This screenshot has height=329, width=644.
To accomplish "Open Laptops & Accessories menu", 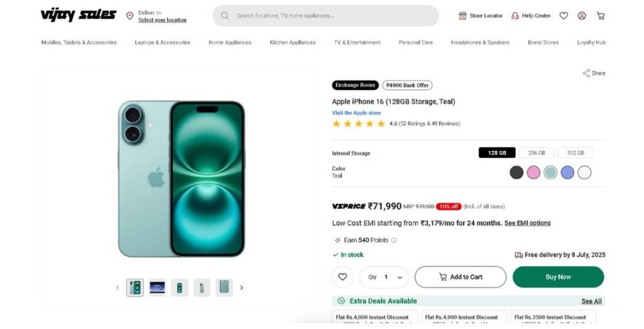I will click(x=162, y=43).
